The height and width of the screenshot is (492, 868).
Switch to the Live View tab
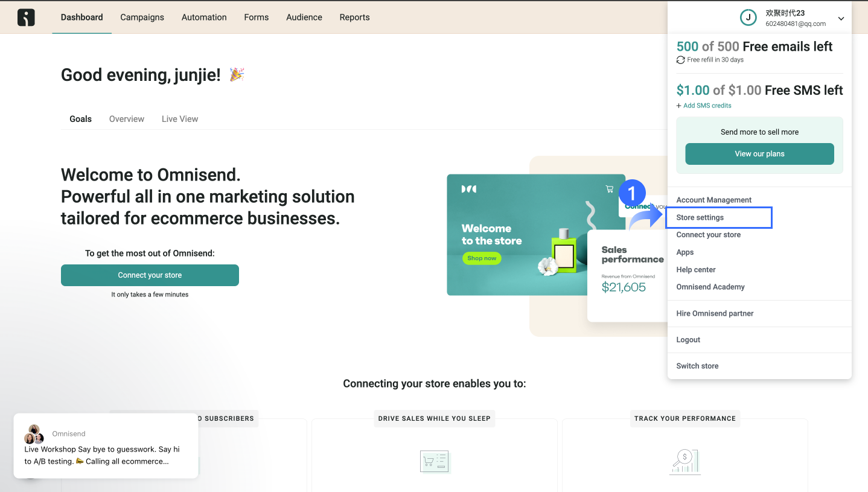coord(180,119)
